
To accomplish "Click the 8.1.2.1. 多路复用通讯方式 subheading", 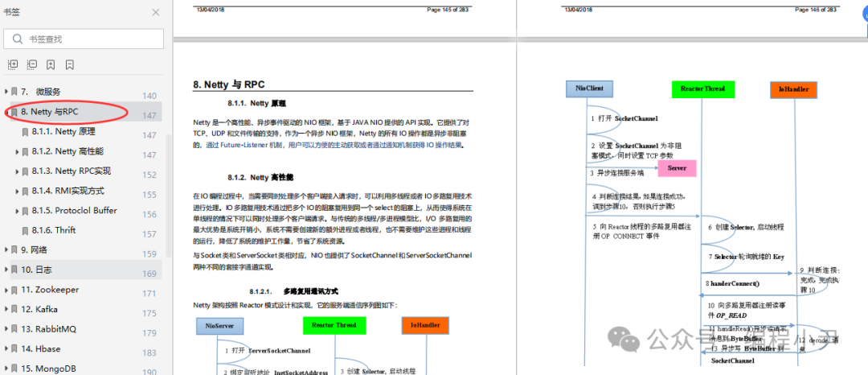I will (x=293, y=291).
